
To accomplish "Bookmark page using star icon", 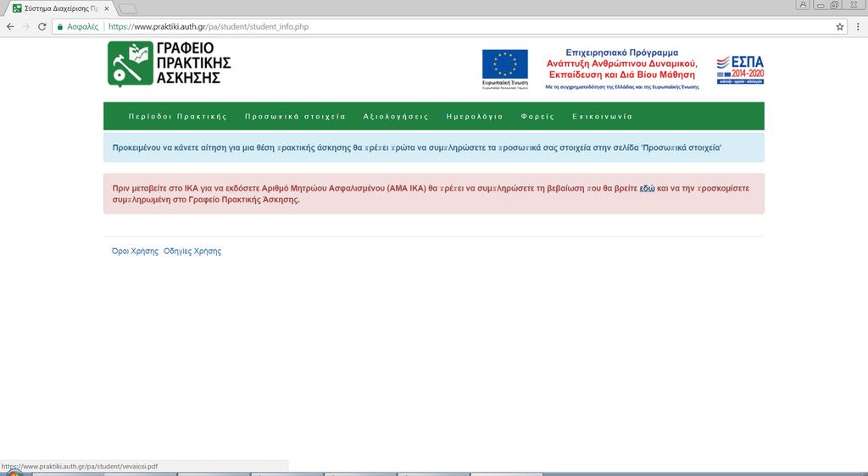I will click(840, 26).
